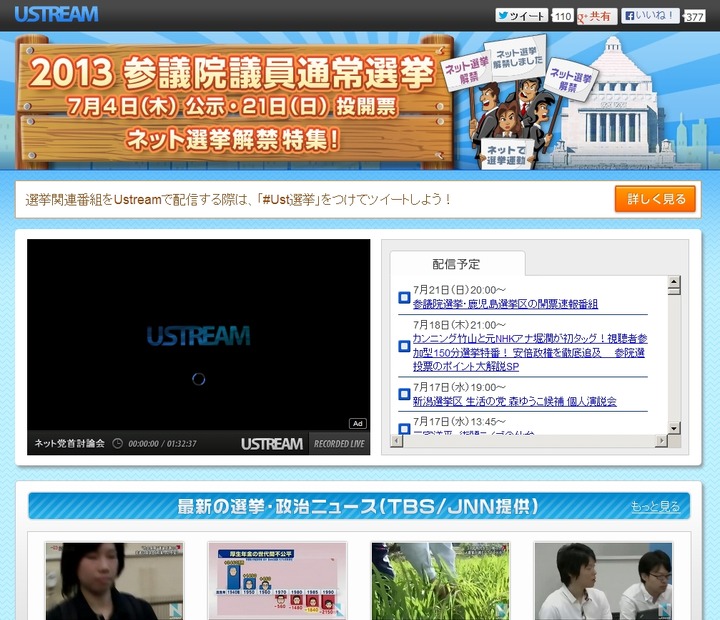The width and height of the screenshot is (720, 620).
Task: Click the Facebook いいね! button
Action: pyautogui.click(x=650, y=16)
